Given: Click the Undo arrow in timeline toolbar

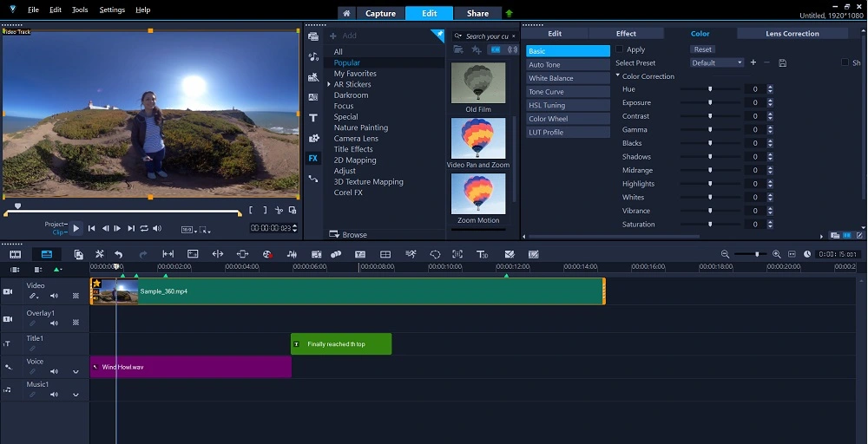Looking at the screenshot, I should pyautogui.click(x=119, y=254).
